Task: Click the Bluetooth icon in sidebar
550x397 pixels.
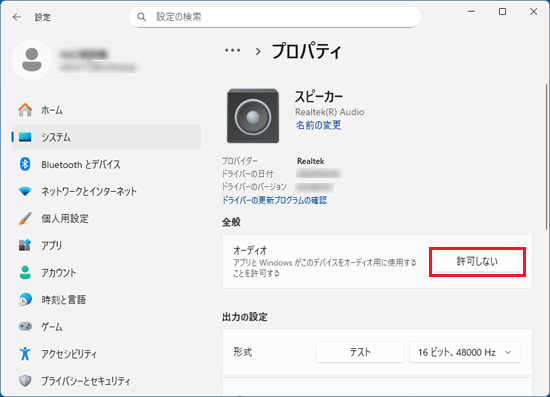Action: pos(25,164)
